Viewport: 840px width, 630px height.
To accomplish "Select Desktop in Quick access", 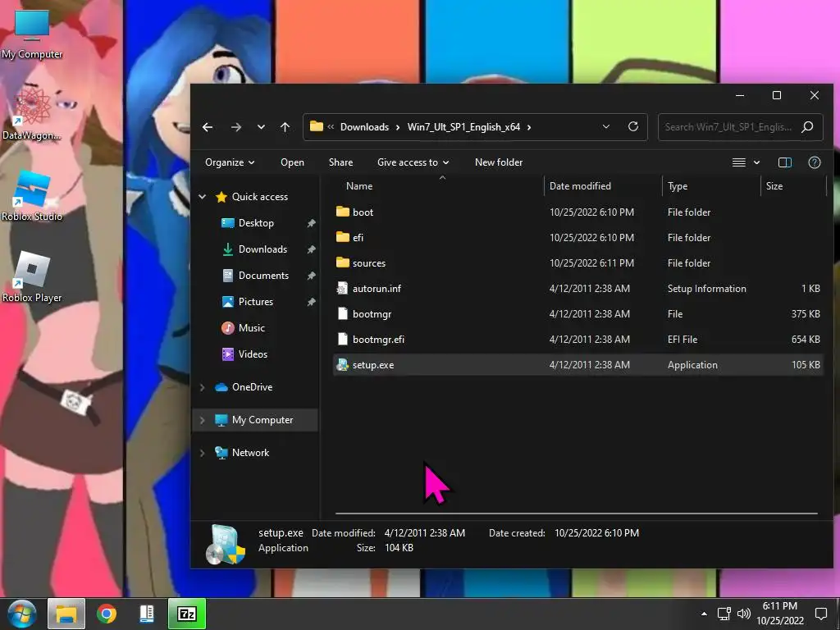I will (x=256, y=223).
